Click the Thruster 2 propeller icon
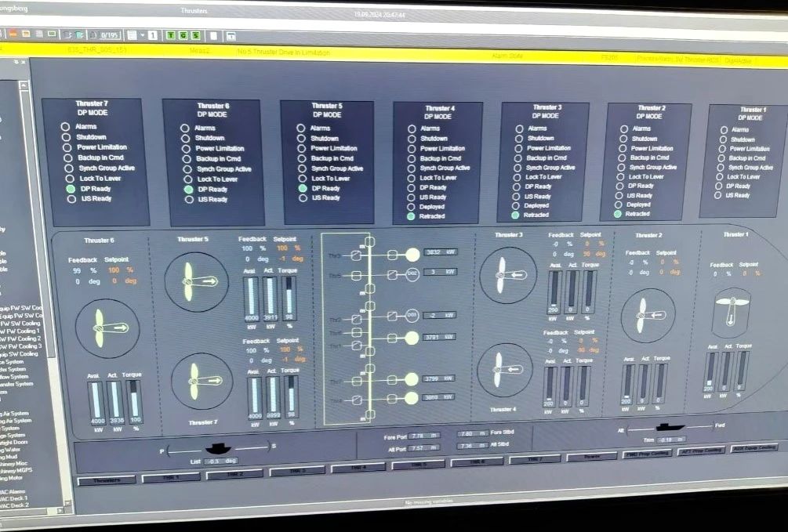This screenshot has width=788, height=532. click(648, 315)
